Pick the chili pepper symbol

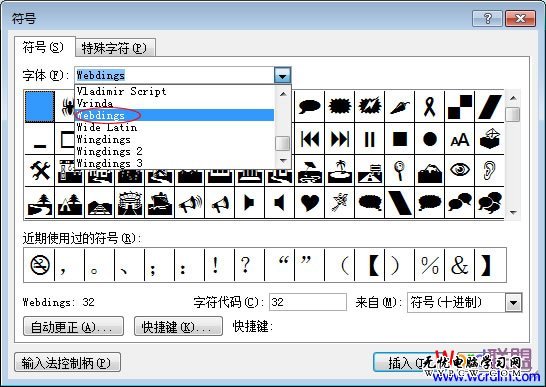[400, 107]
